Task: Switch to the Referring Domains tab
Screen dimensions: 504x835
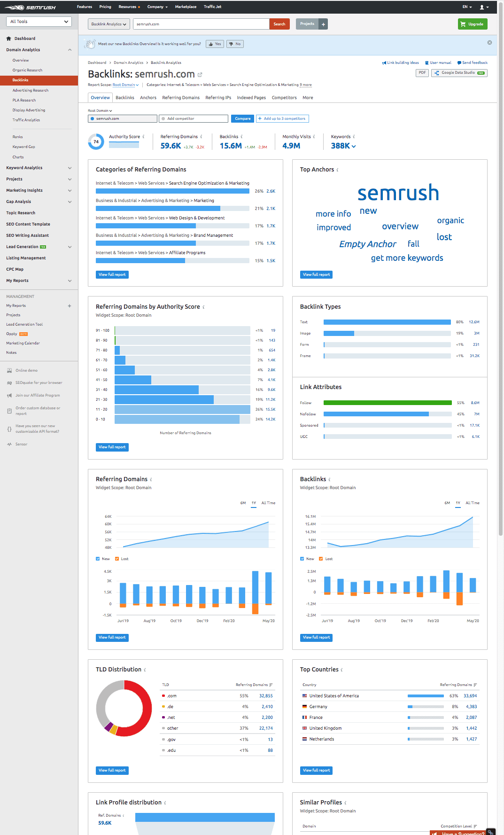Action: (181, 98)
